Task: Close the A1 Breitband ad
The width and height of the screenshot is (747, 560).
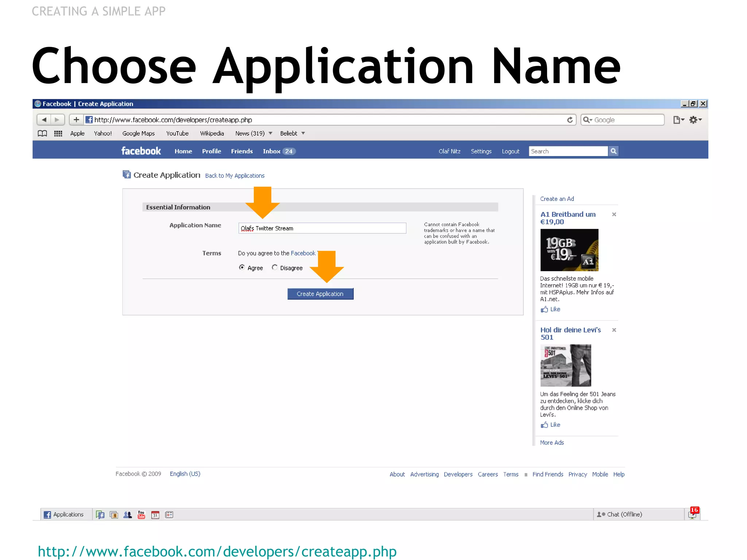Action: 614,214
